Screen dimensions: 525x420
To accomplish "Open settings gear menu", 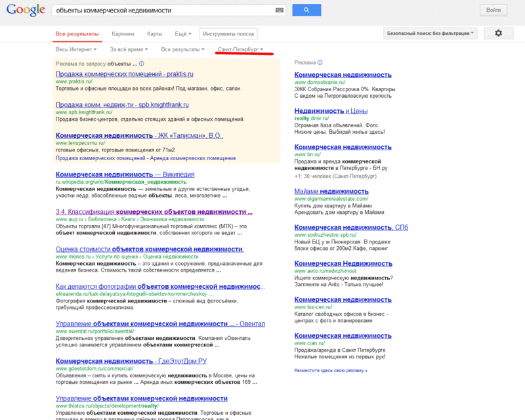I will point(499,33).
